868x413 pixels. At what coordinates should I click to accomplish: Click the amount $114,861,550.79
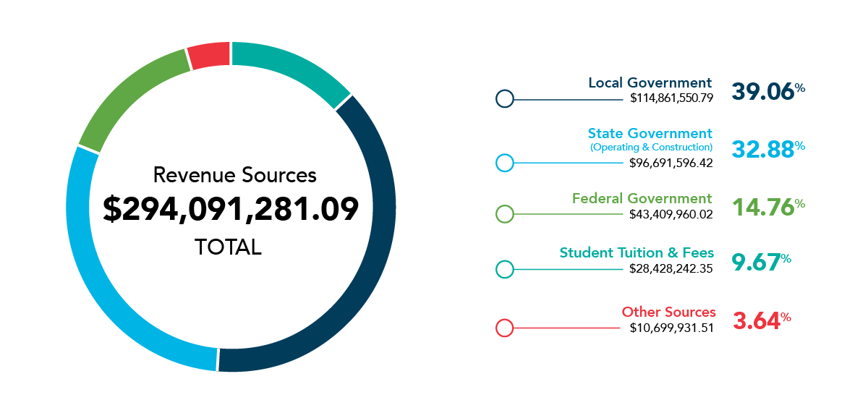pos(672,98)
